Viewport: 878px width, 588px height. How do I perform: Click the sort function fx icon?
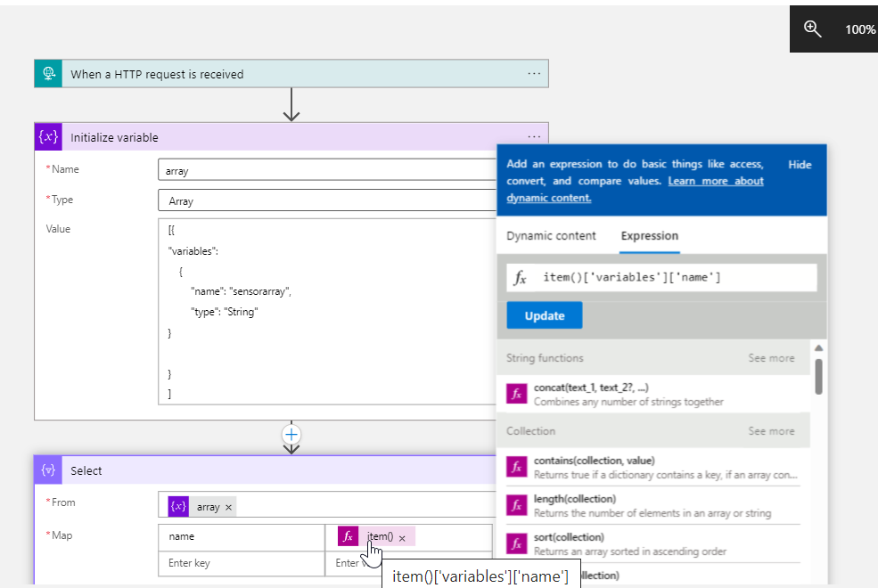click(516, 543)
